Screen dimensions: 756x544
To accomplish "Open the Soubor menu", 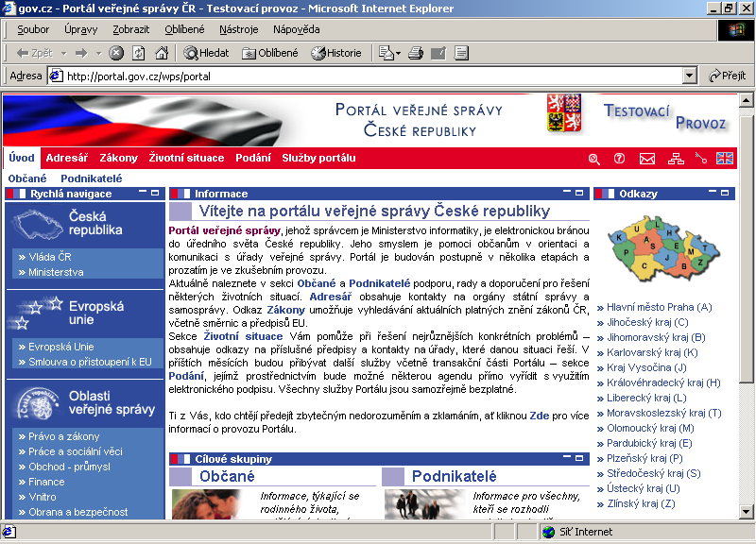I will pos(33,29).
